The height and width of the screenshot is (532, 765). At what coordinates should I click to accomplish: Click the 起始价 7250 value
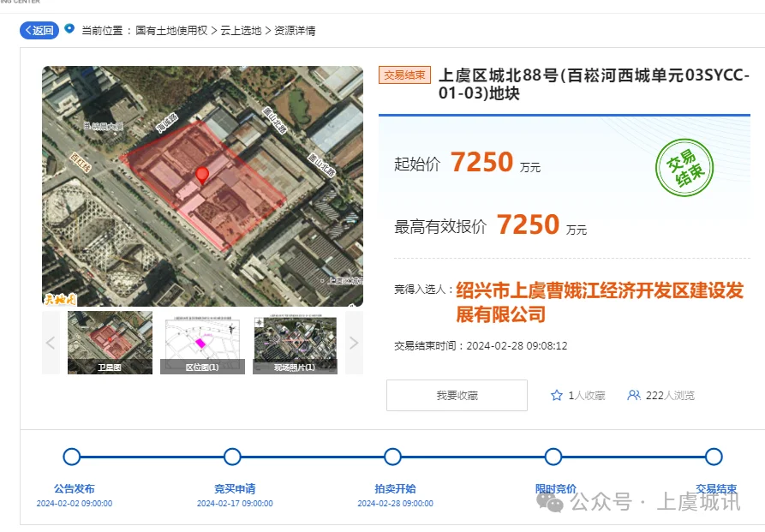point(481,162)
